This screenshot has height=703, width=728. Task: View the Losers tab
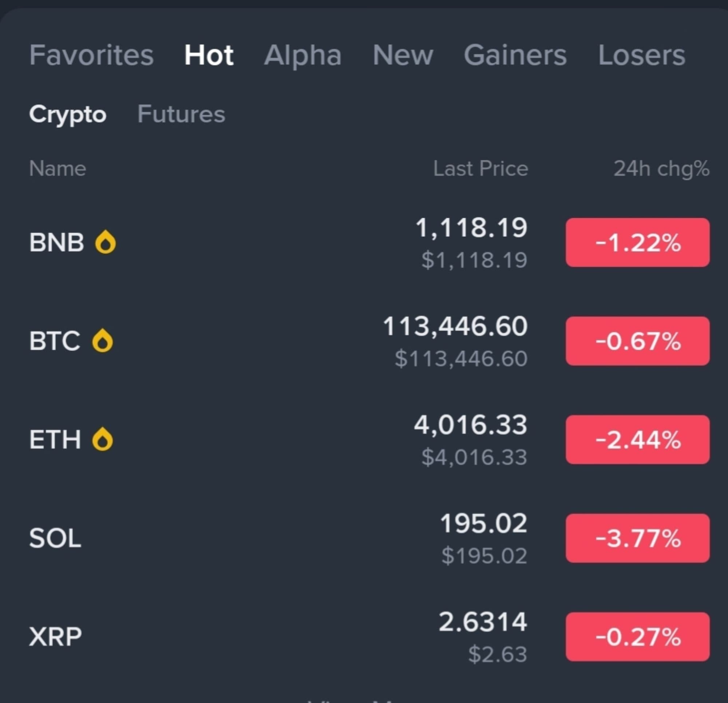coord(641,55)
